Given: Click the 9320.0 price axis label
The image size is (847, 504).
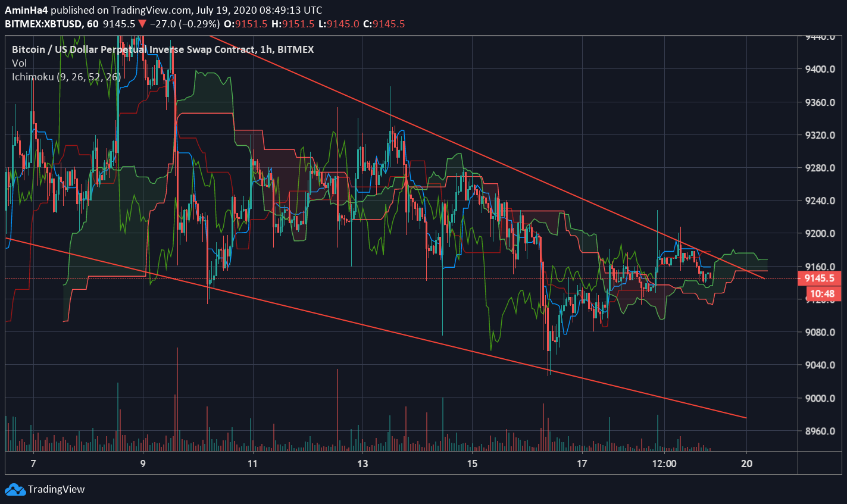Looking at the screenshot, I should (819, 135).
